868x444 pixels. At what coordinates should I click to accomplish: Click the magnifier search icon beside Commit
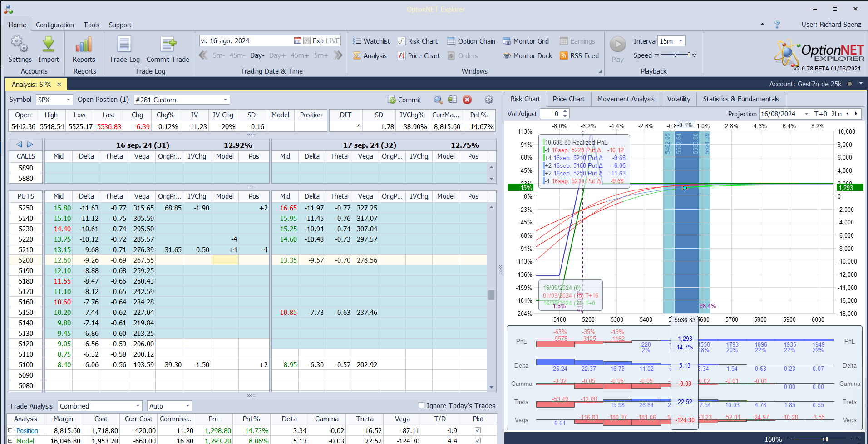[x=438, y=100]
